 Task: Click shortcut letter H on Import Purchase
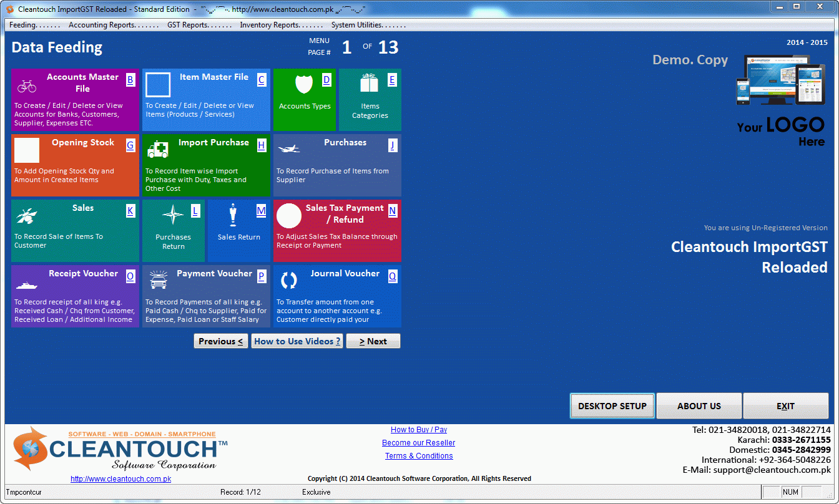click(x=262, y=145)
